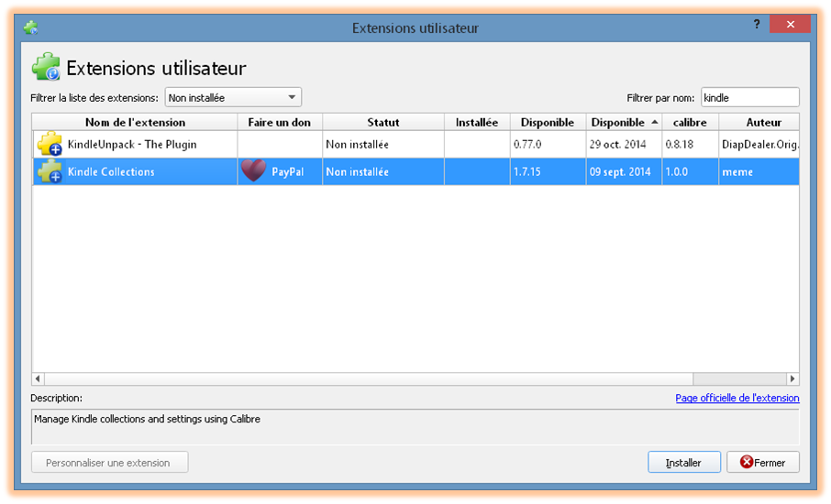Click the horizontal scrollbar right arrow
Viewport: 831px width, 504px height.
pyautogui.click(x=792, y=378)
